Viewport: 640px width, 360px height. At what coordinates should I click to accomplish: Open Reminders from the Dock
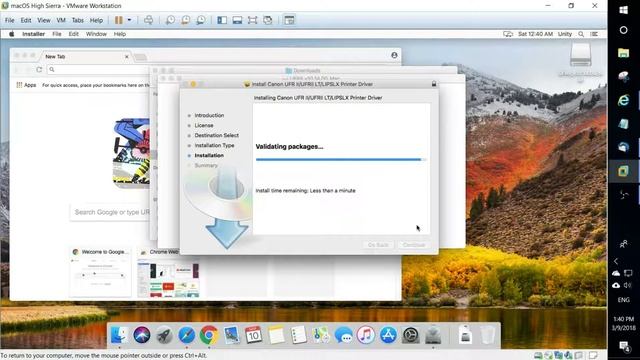pyautogui.click(x=298, y=336)
